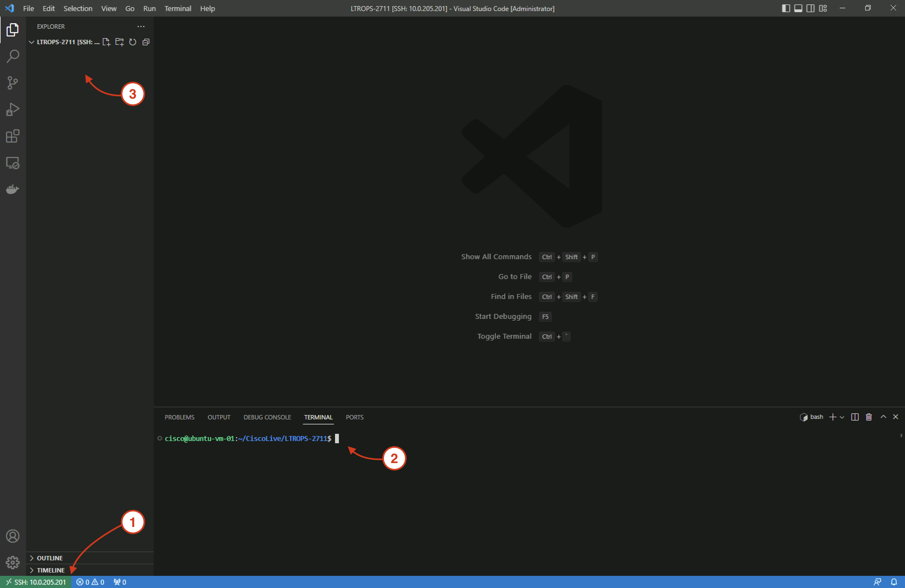Open the Help menu
The image size is (905, 588).
tap(208, 8)
